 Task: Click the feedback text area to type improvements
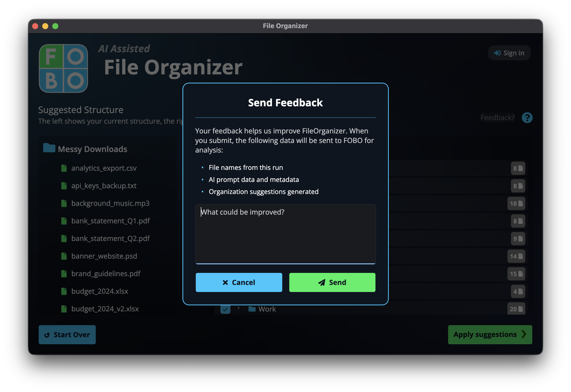285,234
